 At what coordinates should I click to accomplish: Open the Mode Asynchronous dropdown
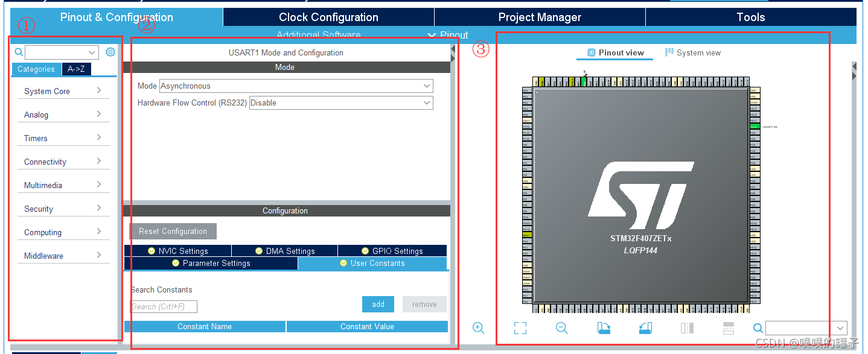pyautogui.click(x=296, y=86)
